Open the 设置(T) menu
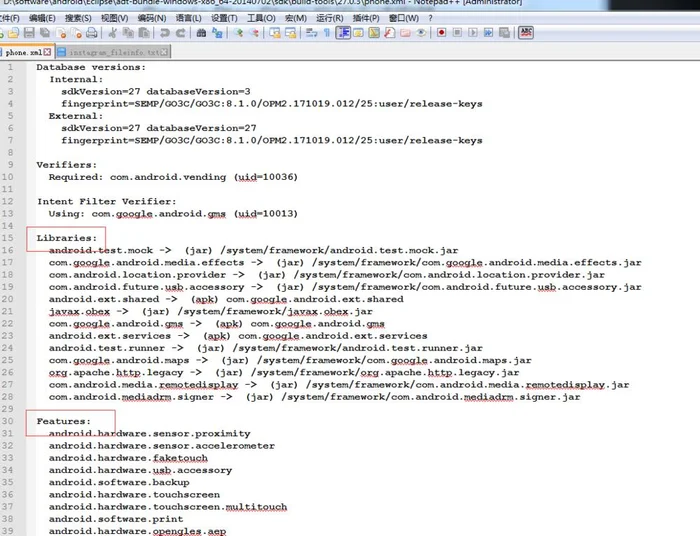The width and height of the screenshot is (700, 536). pos(224,18)
